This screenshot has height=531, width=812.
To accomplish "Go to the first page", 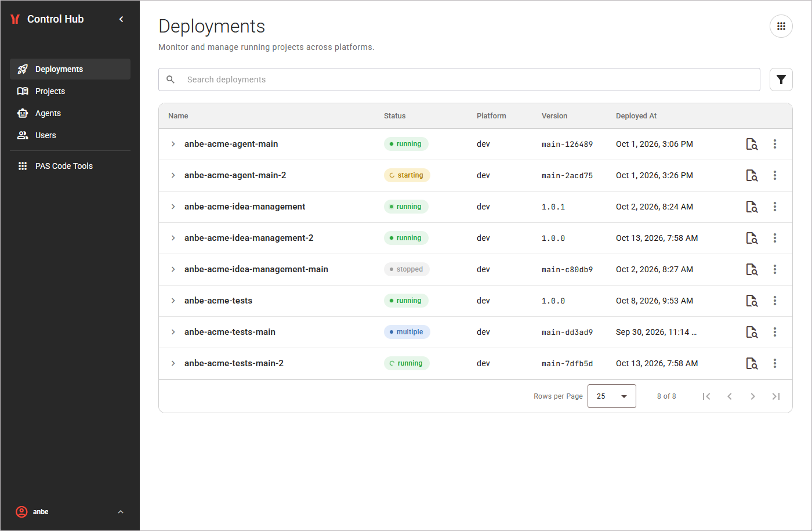I will [x=706, y=396].
